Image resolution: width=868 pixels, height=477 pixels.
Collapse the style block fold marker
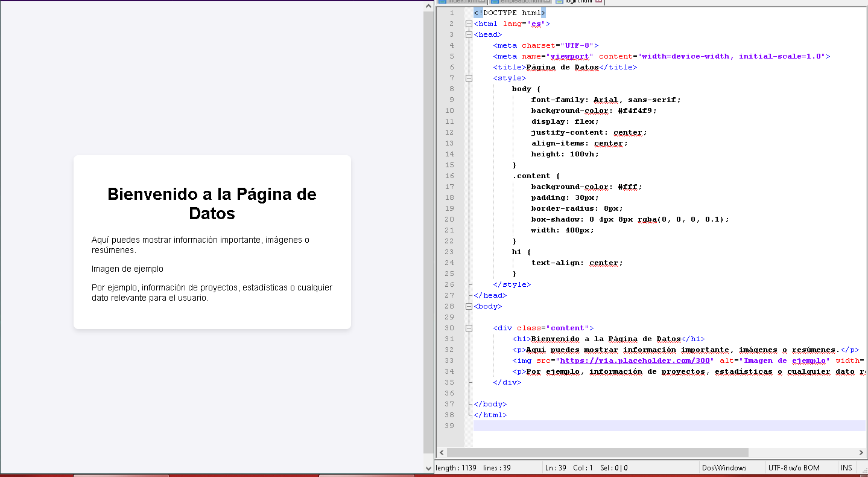(x=469, y=78)
